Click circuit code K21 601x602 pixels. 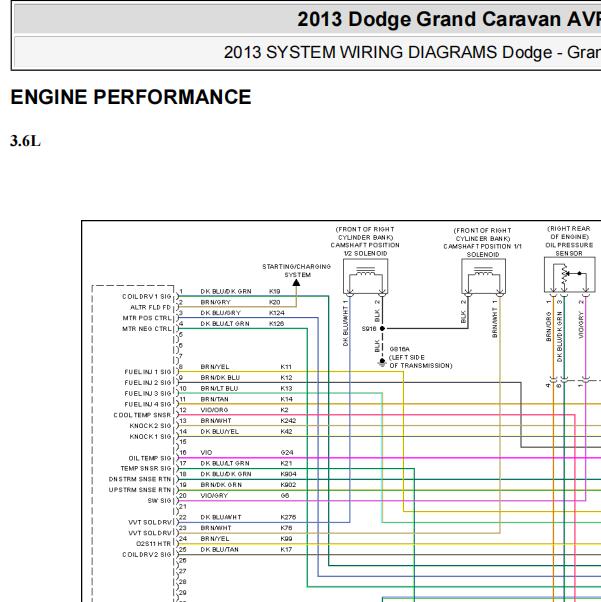coord(286,463)
